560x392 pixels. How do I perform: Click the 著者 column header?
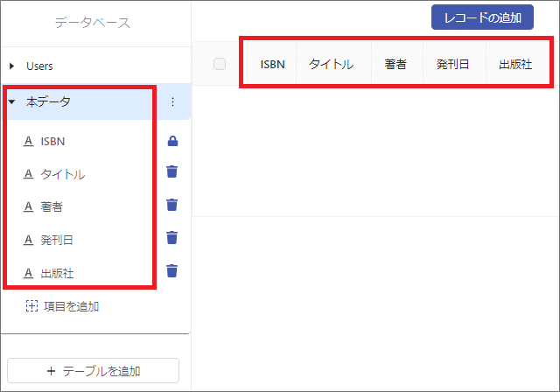point(395,64)
